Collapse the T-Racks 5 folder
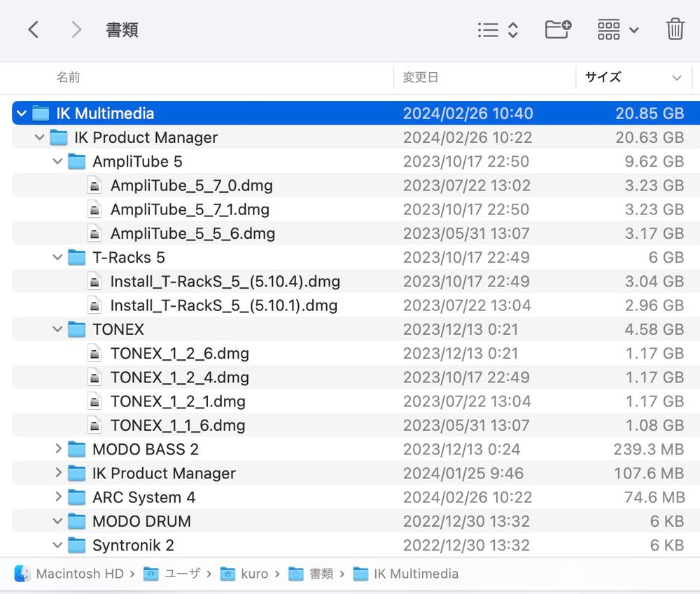 pyautogui.click(x=57, y=257)
